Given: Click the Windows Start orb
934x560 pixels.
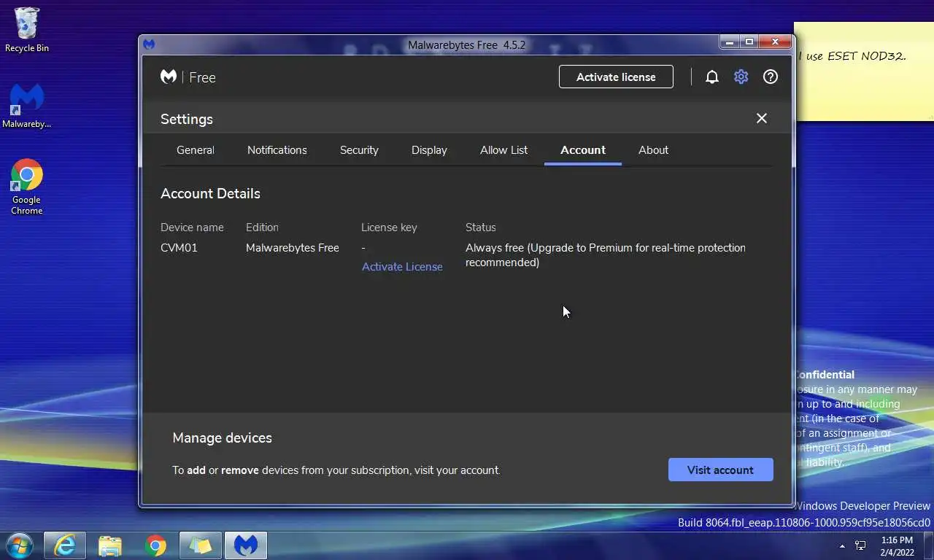Looking at the screenshot, I should (x=20, y=545).
